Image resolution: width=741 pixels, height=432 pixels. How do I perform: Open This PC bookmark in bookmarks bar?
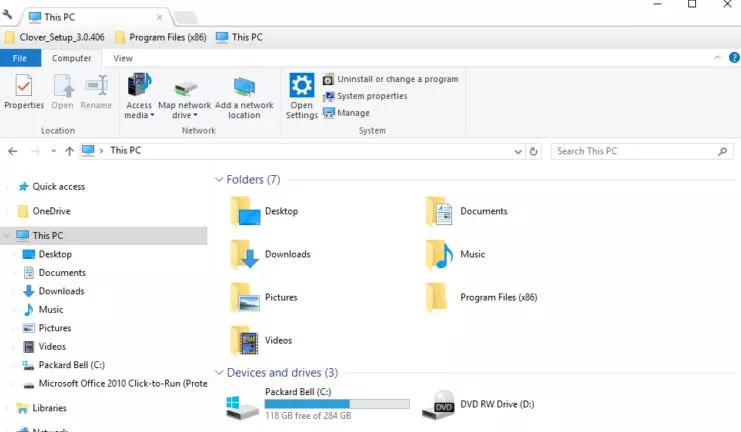coord(239,37)
